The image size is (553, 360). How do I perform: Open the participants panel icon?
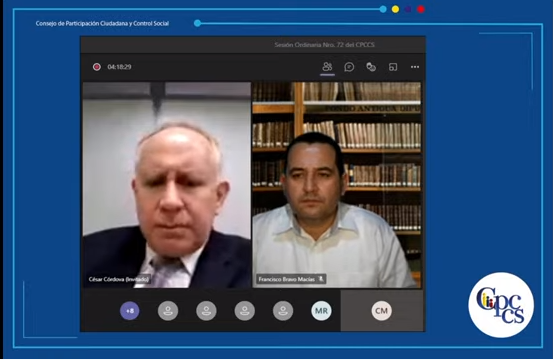327,67
